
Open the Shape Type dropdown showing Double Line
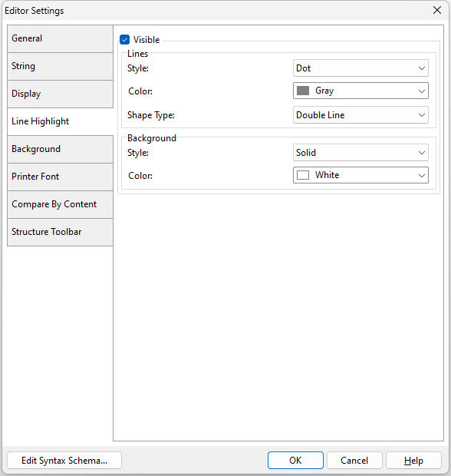[360, 115]
